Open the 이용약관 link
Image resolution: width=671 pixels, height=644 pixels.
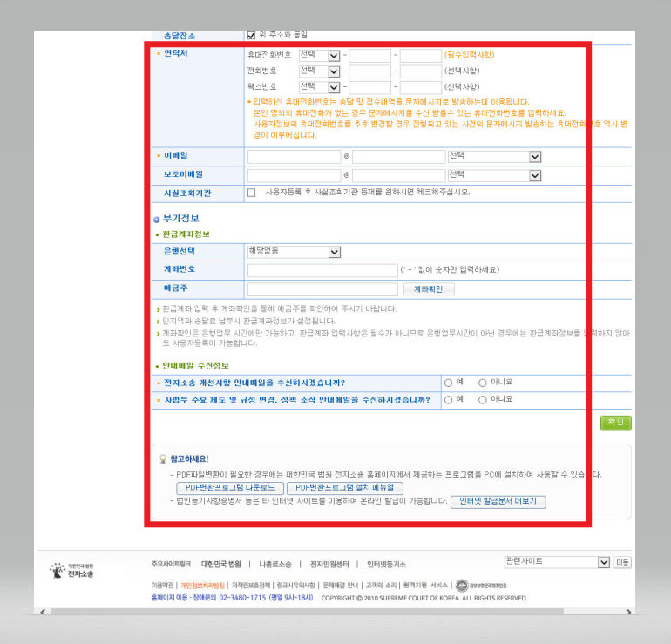tap(162, 585)
